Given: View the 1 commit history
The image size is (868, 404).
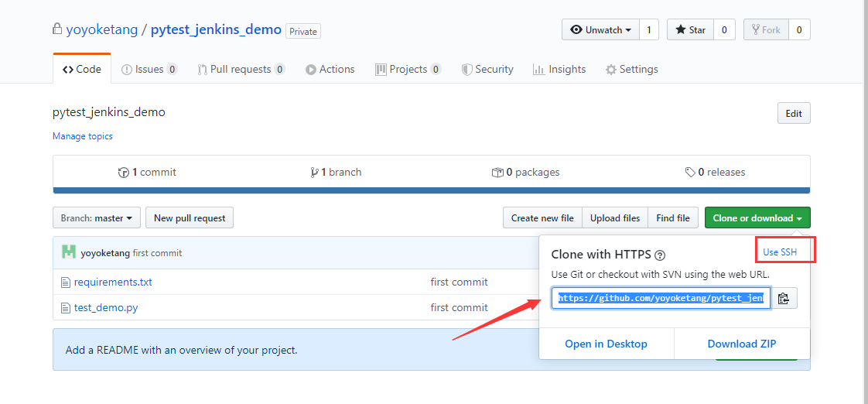Looking at the screenshot, I should tap(147, 173).
